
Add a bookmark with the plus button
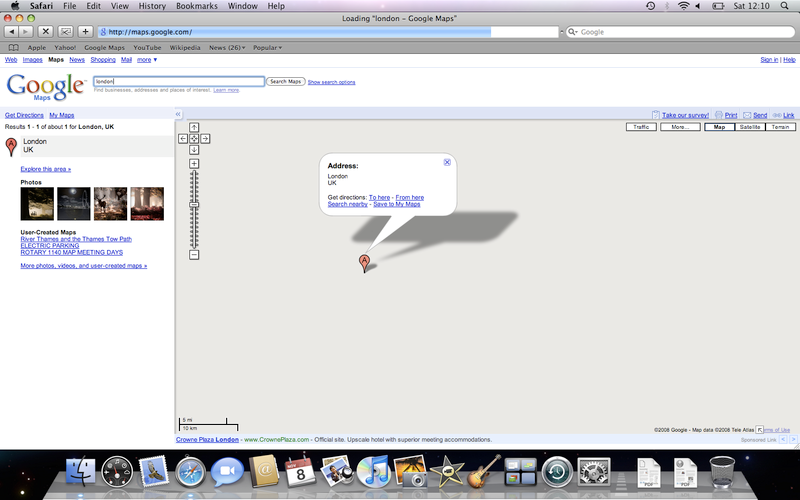pyautogui.click(x=85, y=32)
